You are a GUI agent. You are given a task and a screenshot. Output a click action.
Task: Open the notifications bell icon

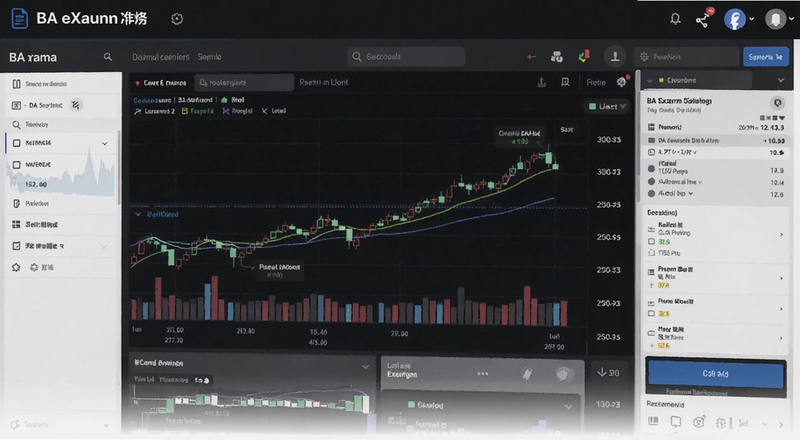click(675, 19)
